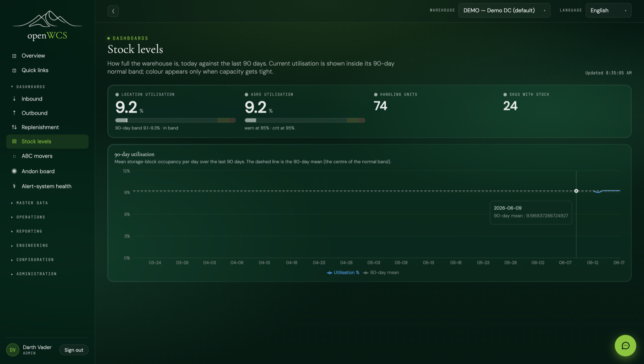Click the Outbound up-arrow icon
644x364 pixels.
pyautogui.click(x=14, y=113)
